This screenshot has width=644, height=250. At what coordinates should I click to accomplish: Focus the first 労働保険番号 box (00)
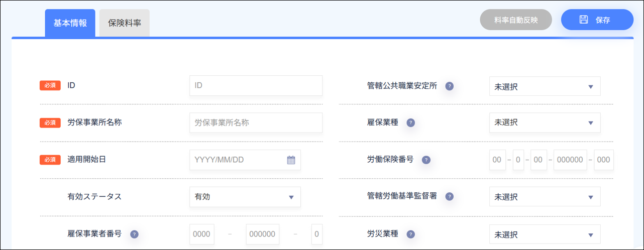point(497,160)
